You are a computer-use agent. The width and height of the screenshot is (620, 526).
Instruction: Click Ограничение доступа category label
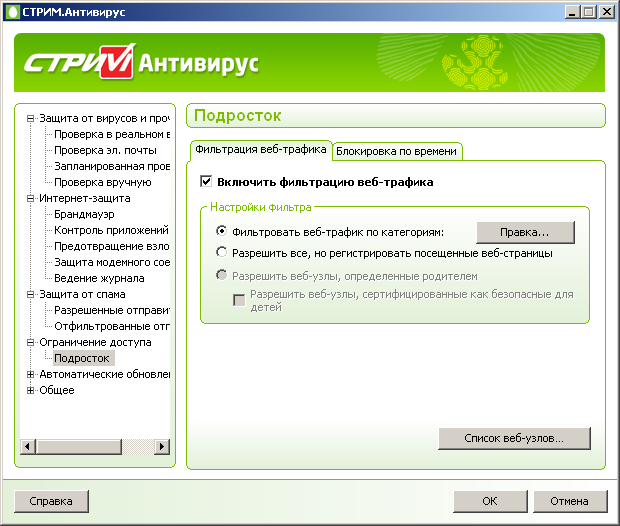[95, 342]
